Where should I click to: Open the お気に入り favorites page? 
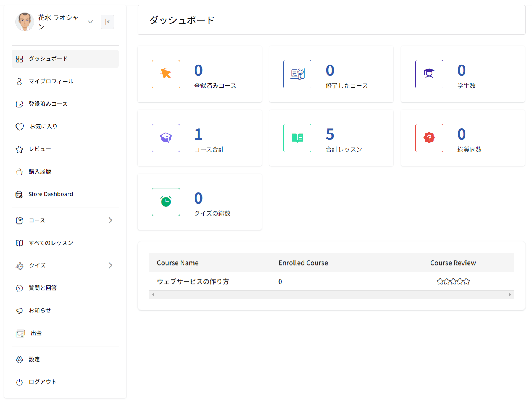(x=44, y=127)
